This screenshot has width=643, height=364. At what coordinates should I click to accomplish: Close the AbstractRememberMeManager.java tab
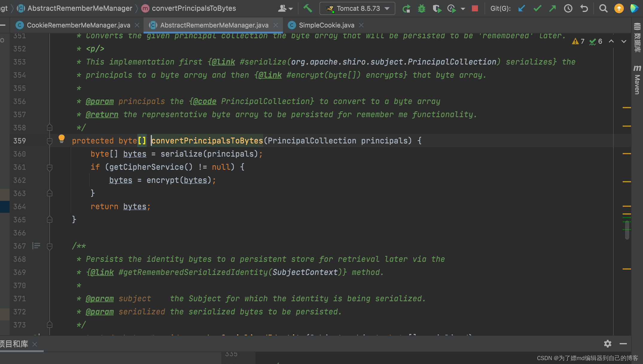point(276,25)
